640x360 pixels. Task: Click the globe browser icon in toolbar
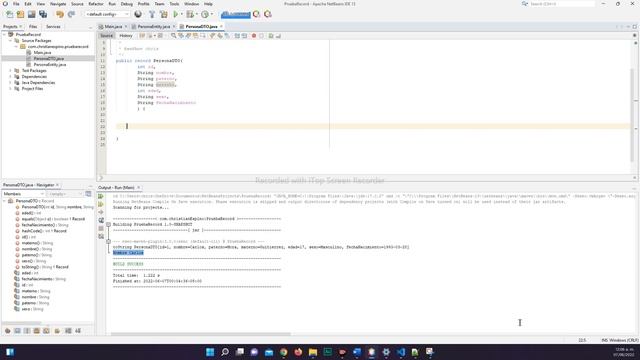pos(138,14)
